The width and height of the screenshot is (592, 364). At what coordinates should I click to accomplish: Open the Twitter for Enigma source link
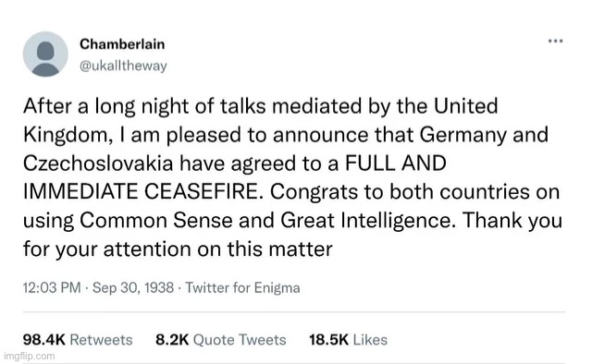(242, 288)
